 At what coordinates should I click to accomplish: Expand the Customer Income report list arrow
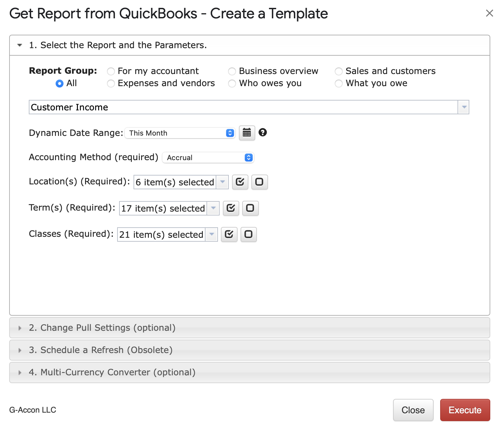(463, 107)
